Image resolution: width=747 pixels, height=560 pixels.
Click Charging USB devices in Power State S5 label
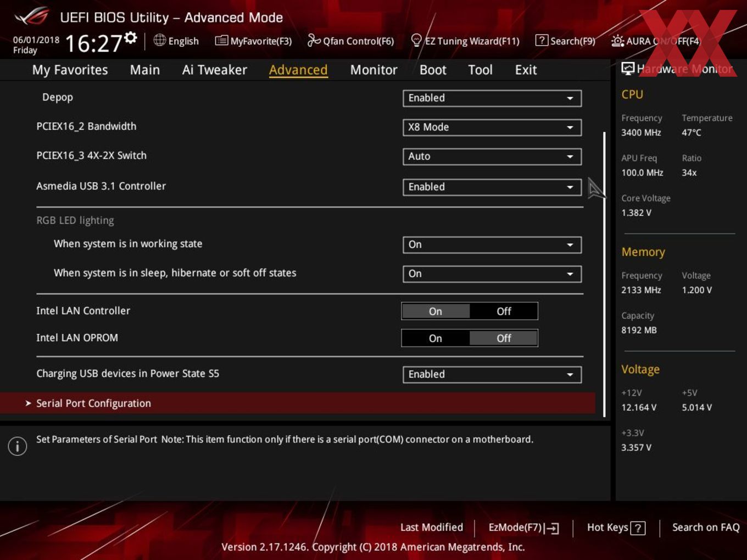pyautogui.click(x=127, y=373)
